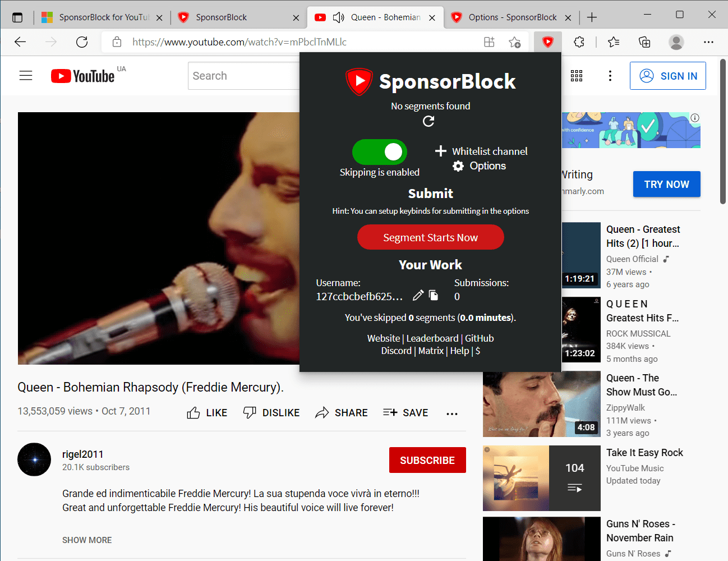Expand the description with SHOW MORE
The height and width of the screenshot is (561, 728).
pos(87,540)
